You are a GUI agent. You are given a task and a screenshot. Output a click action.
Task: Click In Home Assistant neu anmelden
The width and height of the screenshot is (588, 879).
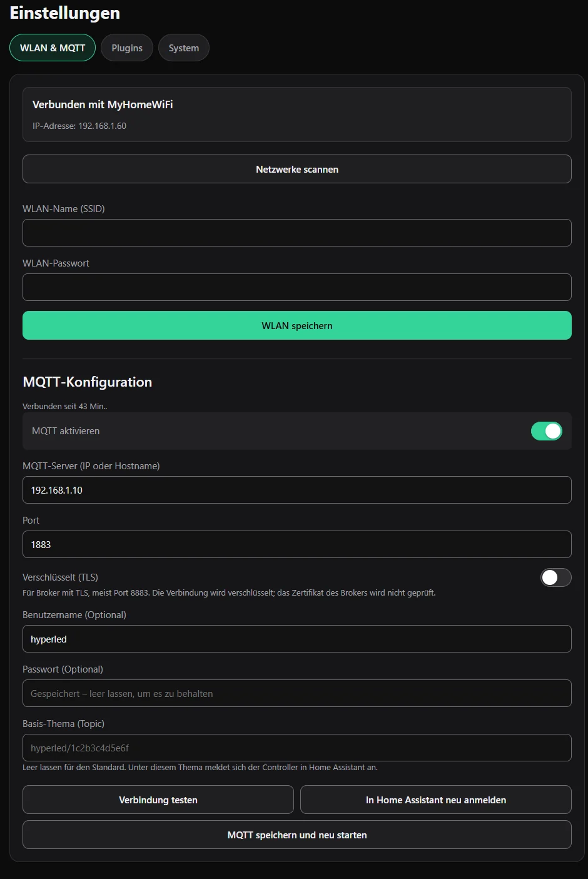coord(436,800)
